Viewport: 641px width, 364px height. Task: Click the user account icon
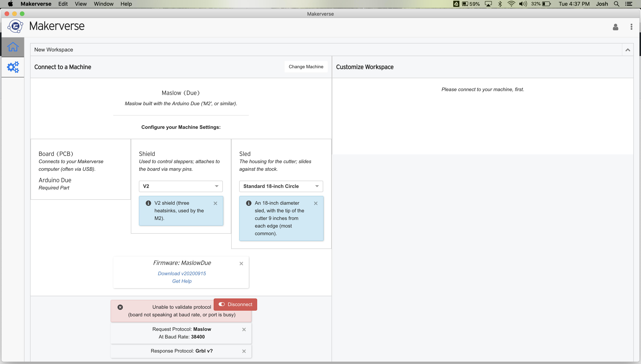click(615, 27)
